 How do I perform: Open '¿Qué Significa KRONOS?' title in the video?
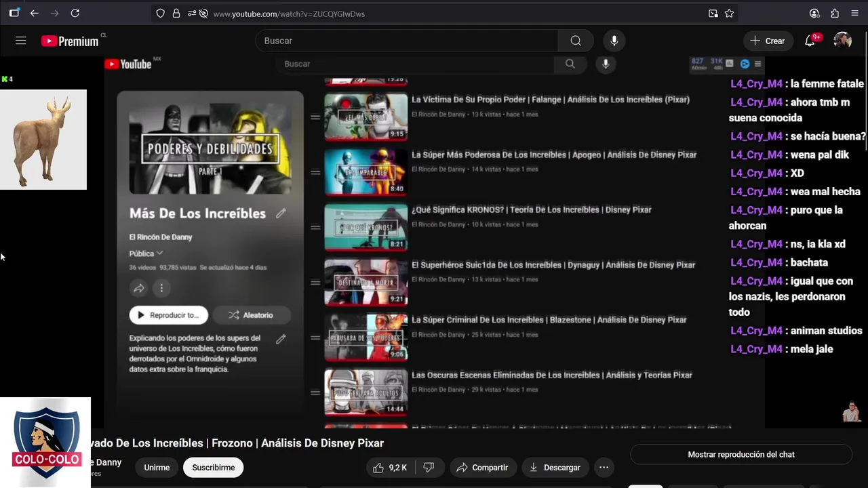[532, 210]
